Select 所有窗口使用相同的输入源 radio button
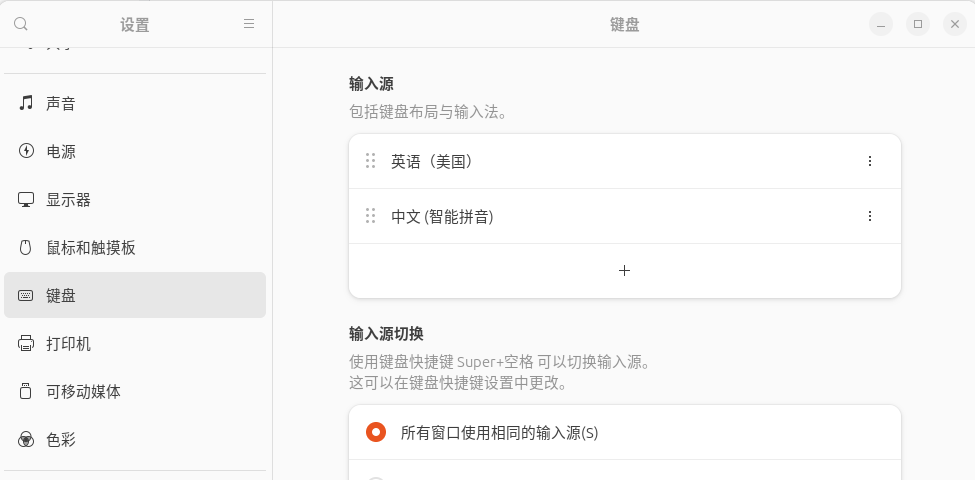975x480 pixels. pyautogui.click(x=376, y=432)
